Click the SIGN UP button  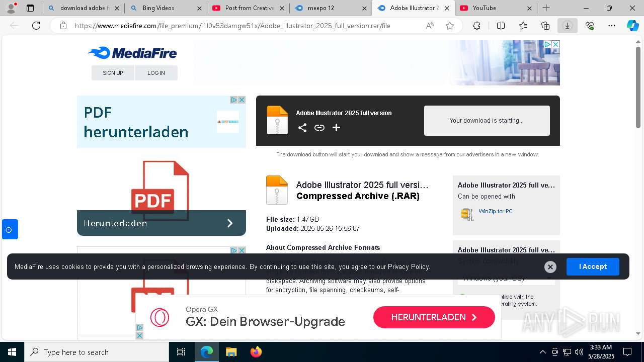click(113, 73)
